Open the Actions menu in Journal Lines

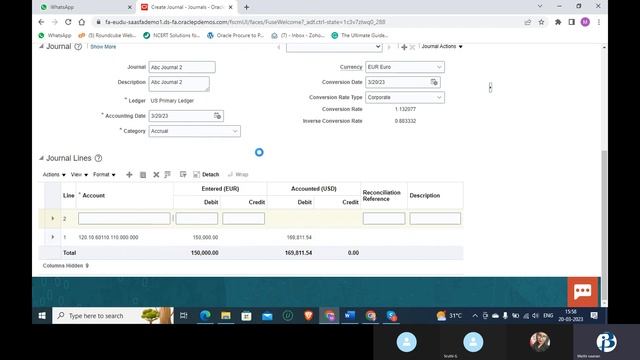point(54,175)
